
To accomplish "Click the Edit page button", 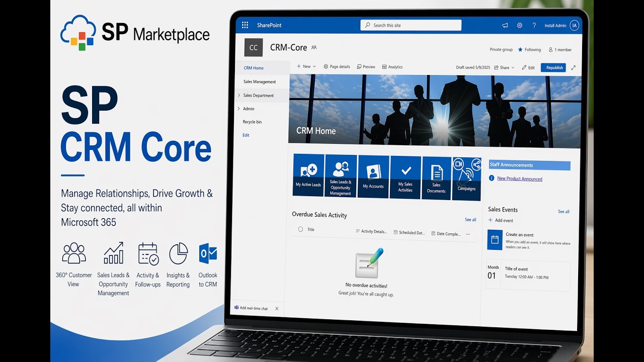I will [x=528, y=67].
